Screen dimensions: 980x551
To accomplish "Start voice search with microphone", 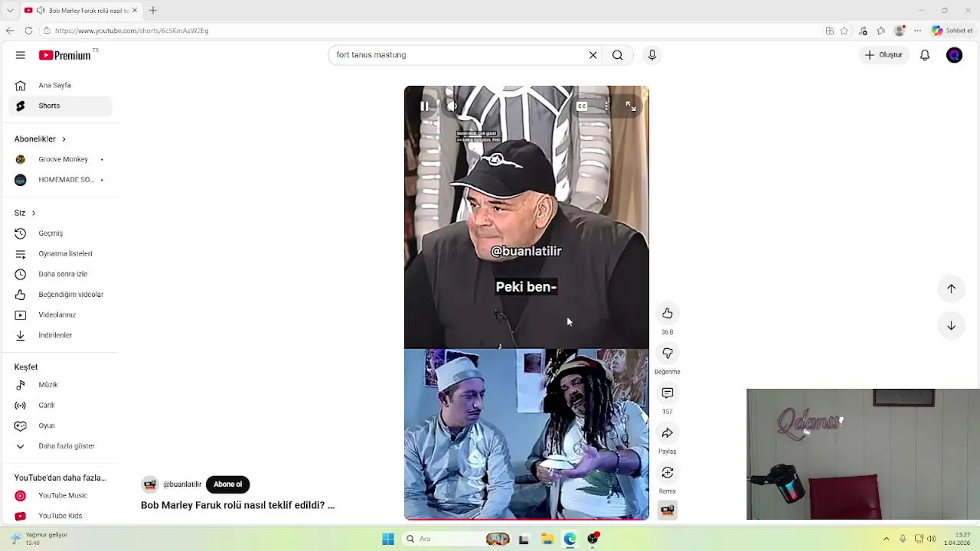I will 652,55.
